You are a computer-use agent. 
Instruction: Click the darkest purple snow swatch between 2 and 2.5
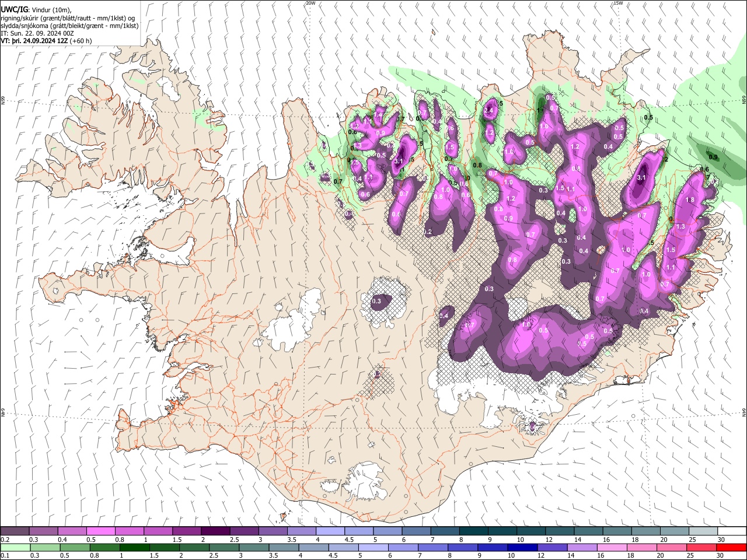coord(215,531)
